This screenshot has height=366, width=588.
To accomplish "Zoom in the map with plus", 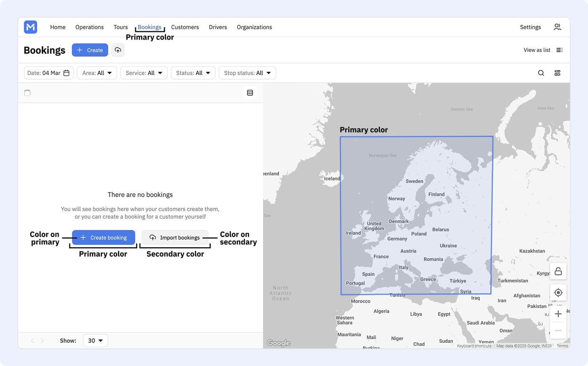I will pyautogui.click(x=558, y=314).
